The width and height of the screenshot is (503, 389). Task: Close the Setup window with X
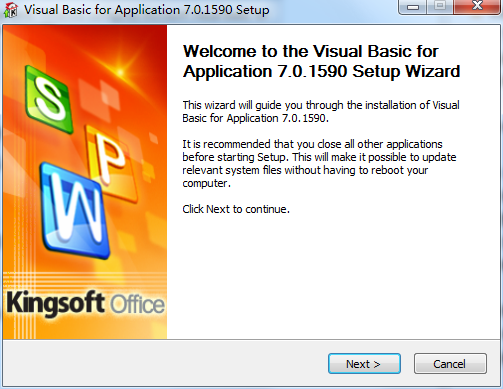[x=477, y=7]
